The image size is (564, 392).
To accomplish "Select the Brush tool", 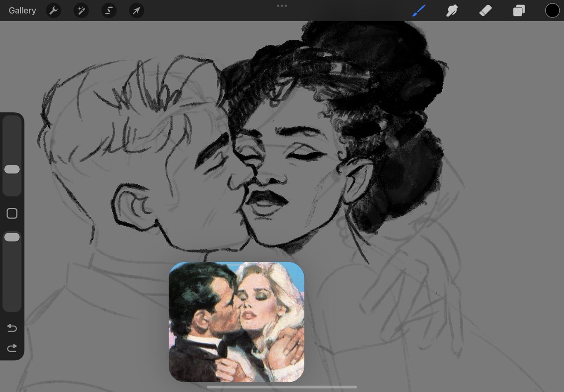I will (x=418, y=10).
